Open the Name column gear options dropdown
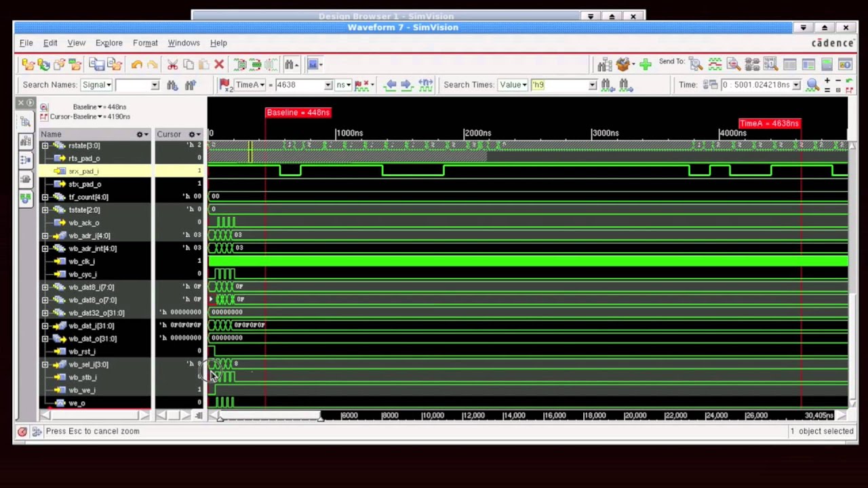Viewport: 868px width, 488px height. 142,134
